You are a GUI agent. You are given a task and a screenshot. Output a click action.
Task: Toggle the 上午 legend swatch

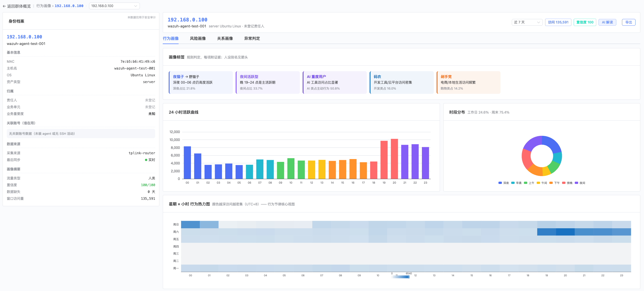click(x=526, y=183)
